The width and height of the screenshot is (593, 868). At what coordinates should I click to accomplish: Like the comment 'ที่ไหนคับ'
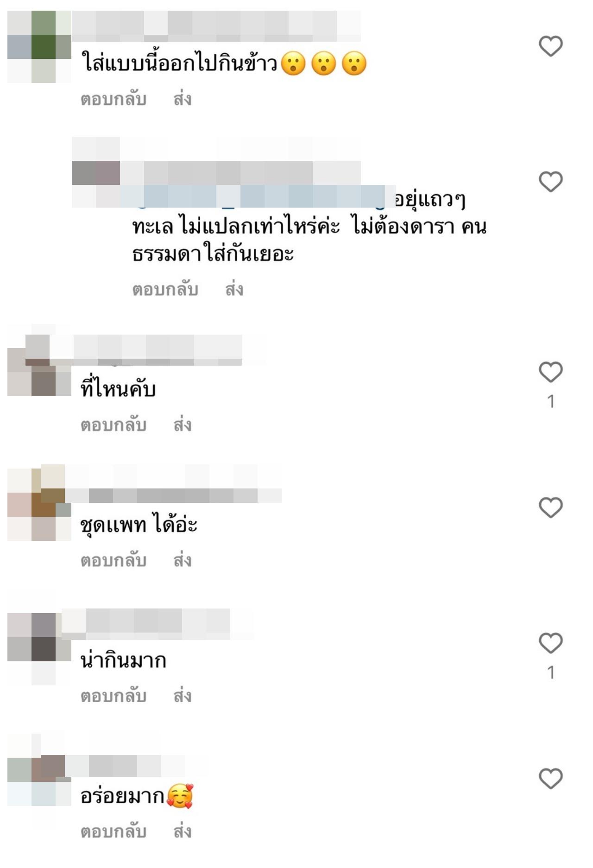(550, 372)
